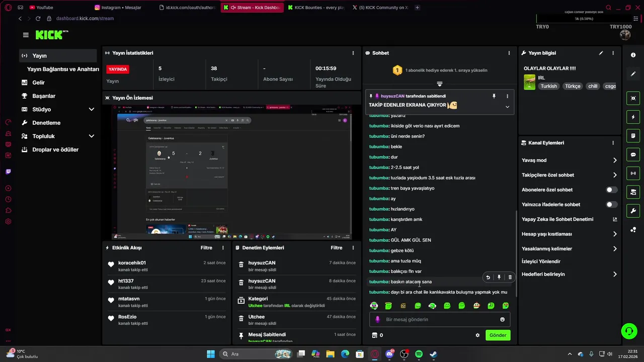644x362 pixels.
Task: Click green support headset floating button
Action: click(x=629, y=331)
